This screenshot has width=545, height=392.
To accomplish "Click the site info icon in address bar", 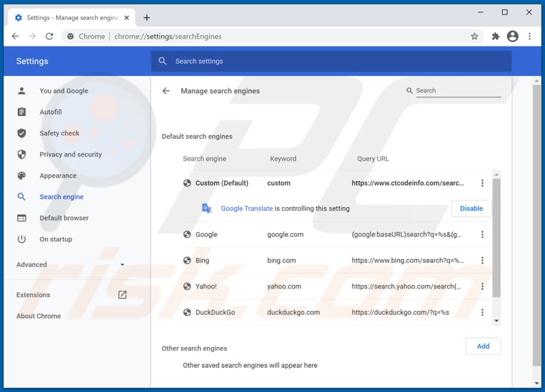I will (x=70, y=36).
